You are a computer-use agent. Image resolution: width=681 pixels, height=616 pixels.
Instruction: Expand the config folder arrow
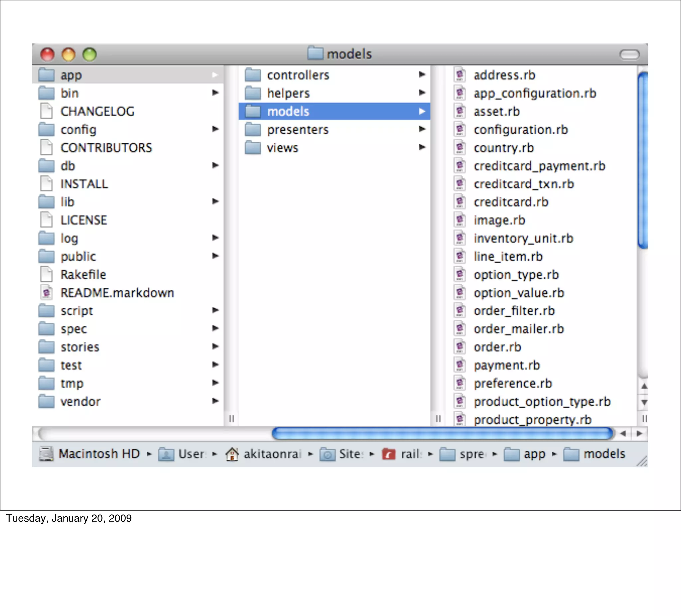(215, 129)
